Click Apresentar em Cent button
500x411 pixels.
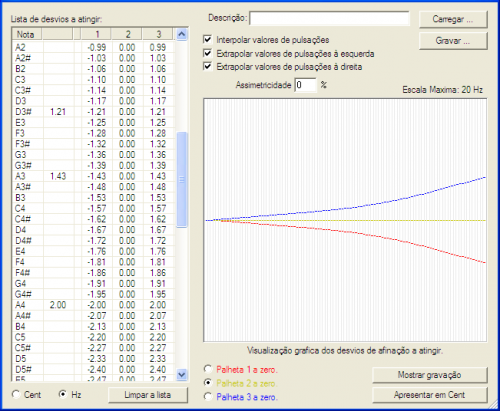pos(429,395)
